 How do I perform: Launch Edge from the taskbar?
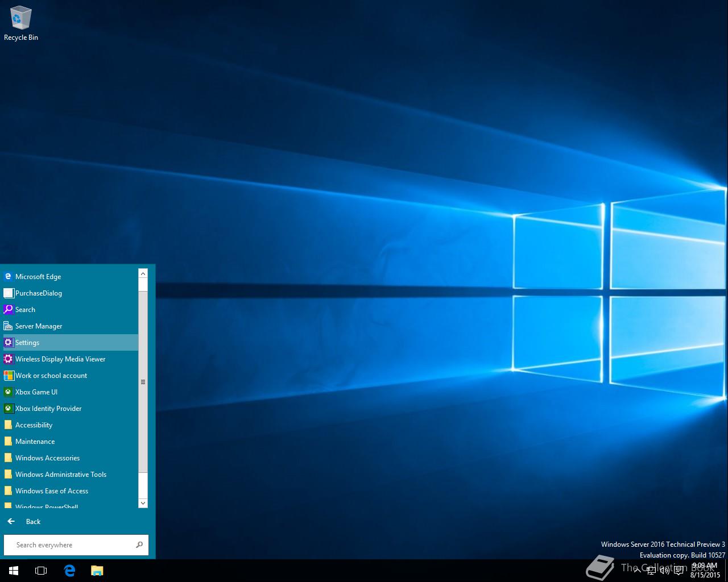(69, 571)
